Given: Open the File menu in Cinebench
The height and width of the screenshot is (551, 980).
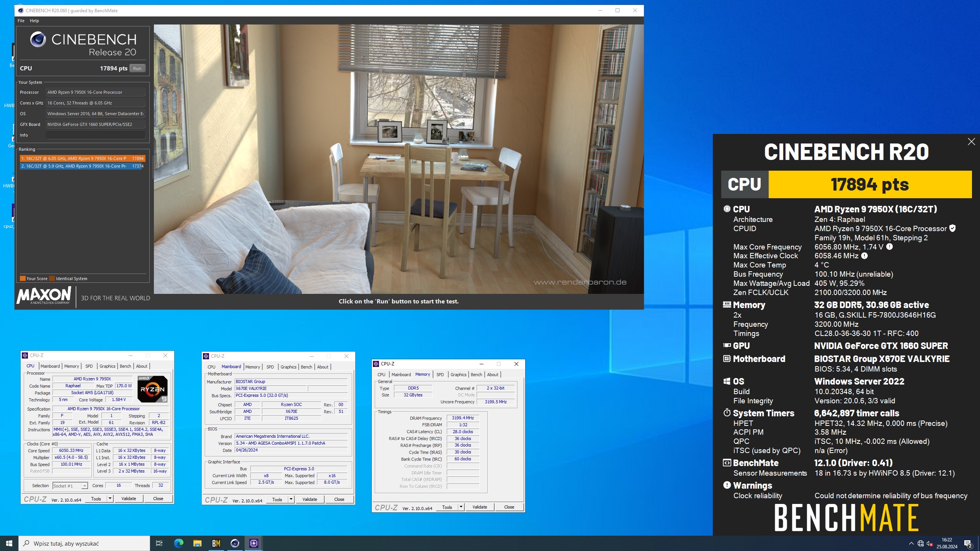Looking at the screenshot, I should click(21, 21).
